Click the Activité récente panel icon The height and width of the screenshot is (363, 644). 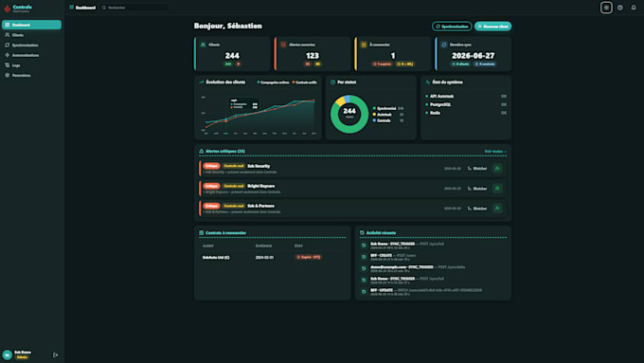[x=362, y=233]
